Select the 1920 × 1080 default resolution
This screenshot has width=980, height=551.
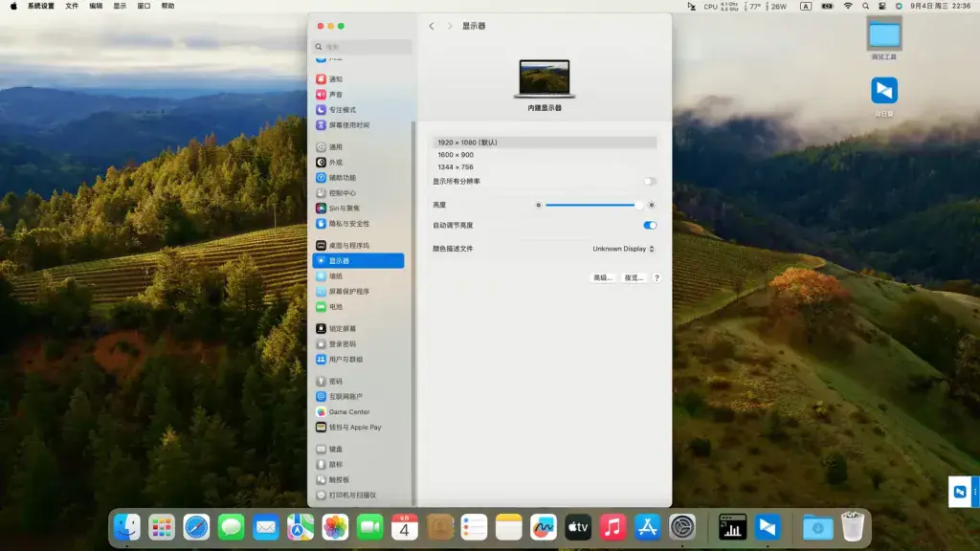pyautogui.click(x=545, y=143)
